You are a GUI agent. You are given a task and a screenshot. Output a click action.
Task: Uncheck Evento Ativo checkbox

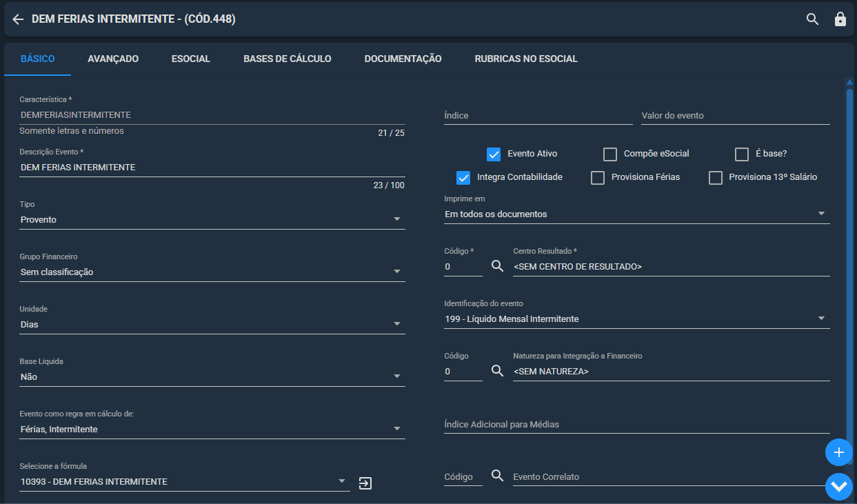point(493,154)
